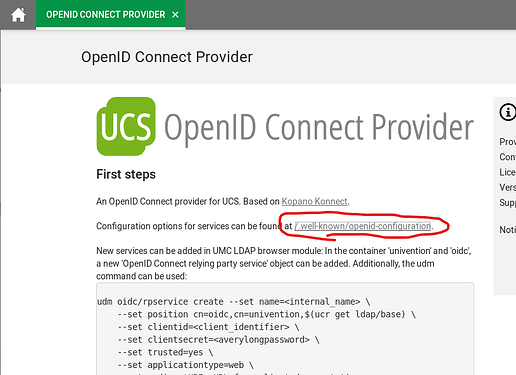Click the OpenID Connect Provider page title

[167, 57]
